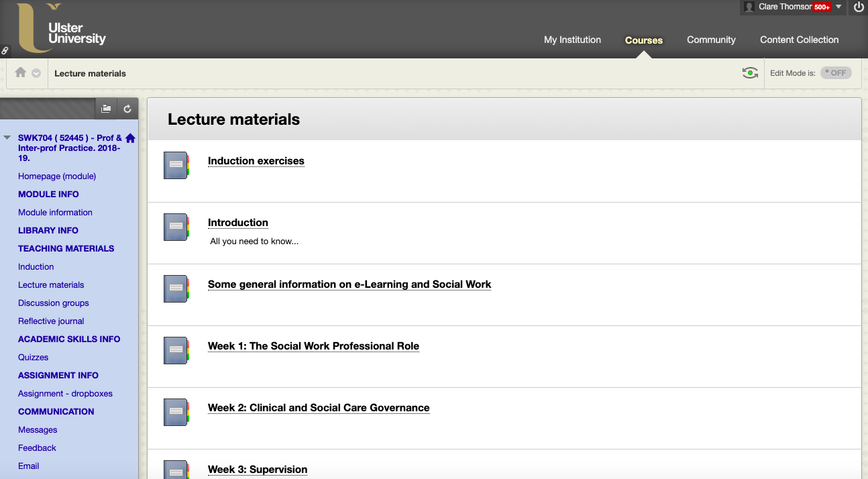
Task: Open SWK704 Prof & Inter-prof Practice link
Action: click(70, 148)
